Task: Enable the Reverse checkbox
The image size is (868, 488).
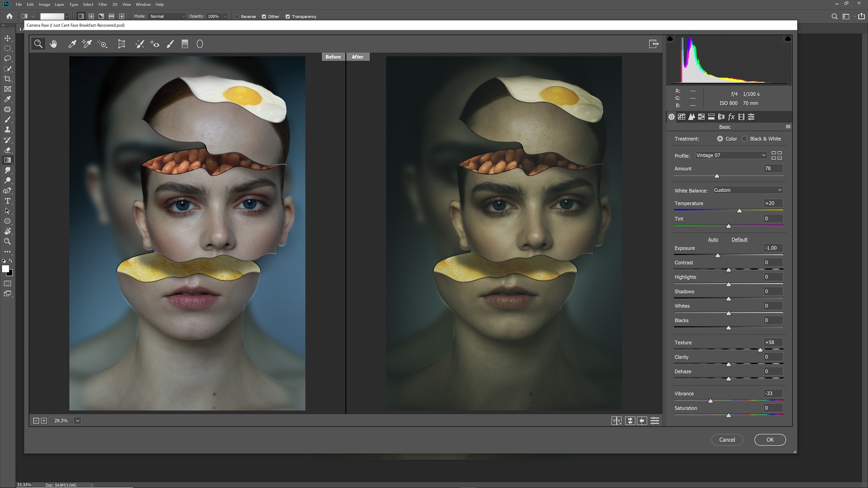Action: click(x=237, y=17)
